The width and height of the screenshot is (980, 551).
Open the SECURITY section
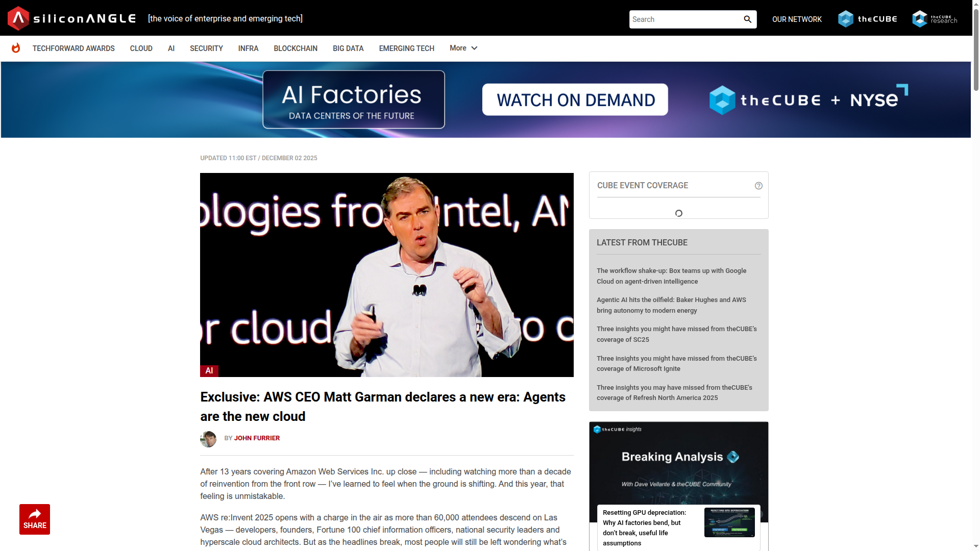pos(206,48)
